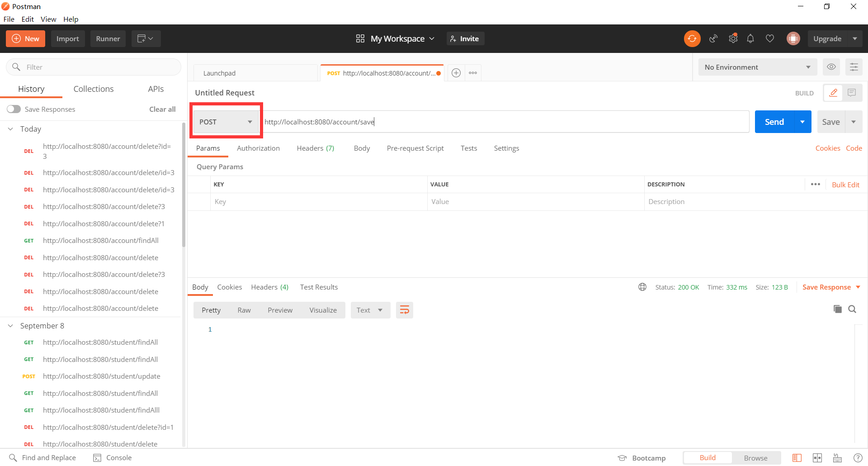Open the Console in status bar
The image size is (868, 466).
112,458
